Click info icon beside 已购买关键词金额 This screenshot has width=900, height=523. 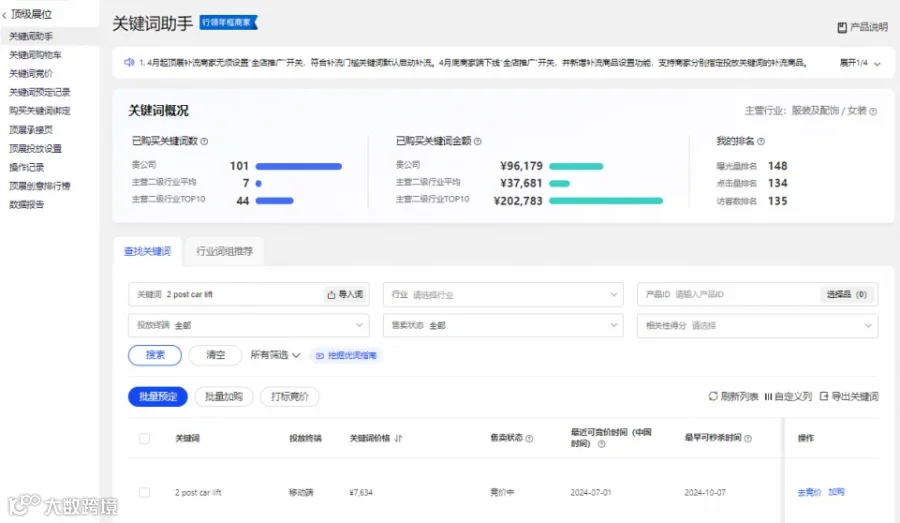[478, 141]
